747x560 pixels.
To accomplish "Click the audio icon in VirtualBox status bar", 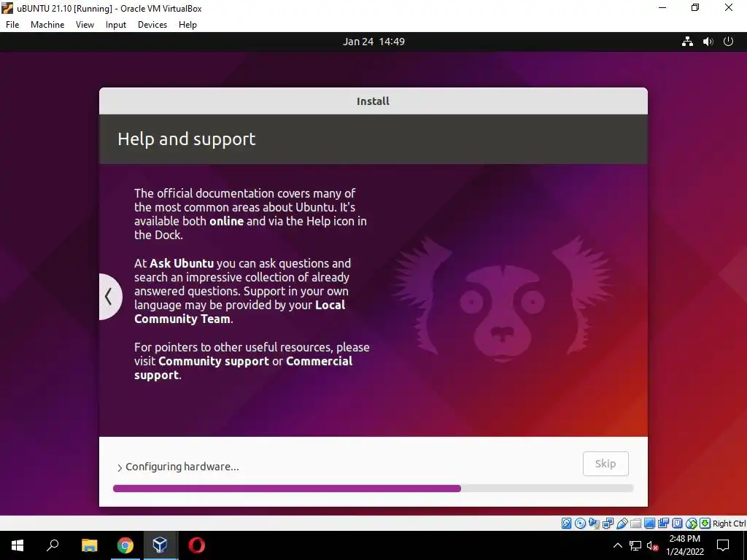I will (x=594, y=524).
